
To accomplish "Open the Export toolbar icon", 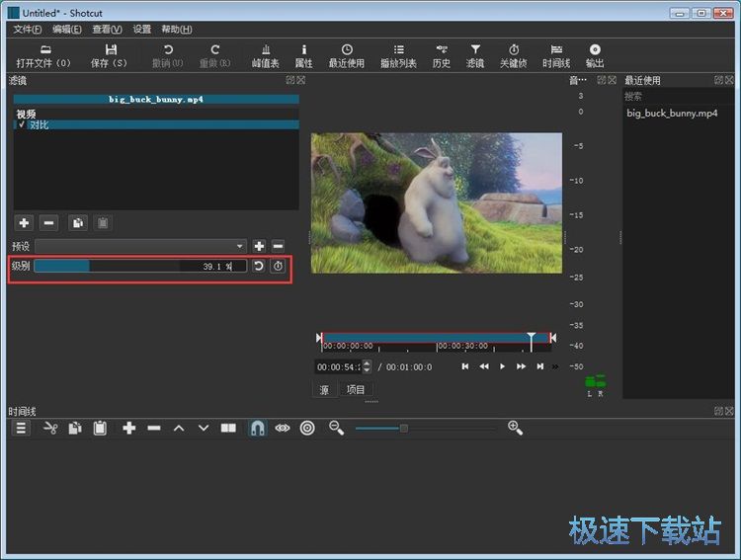I will 595,55.
